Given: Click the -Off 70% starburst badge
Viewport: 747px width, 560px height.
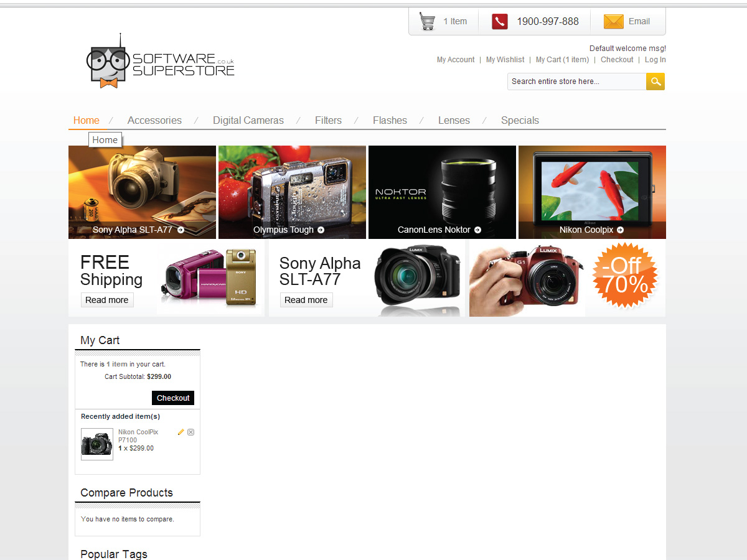Looking at the screenshot, I should pyautogui.click(x=624, y=275).
